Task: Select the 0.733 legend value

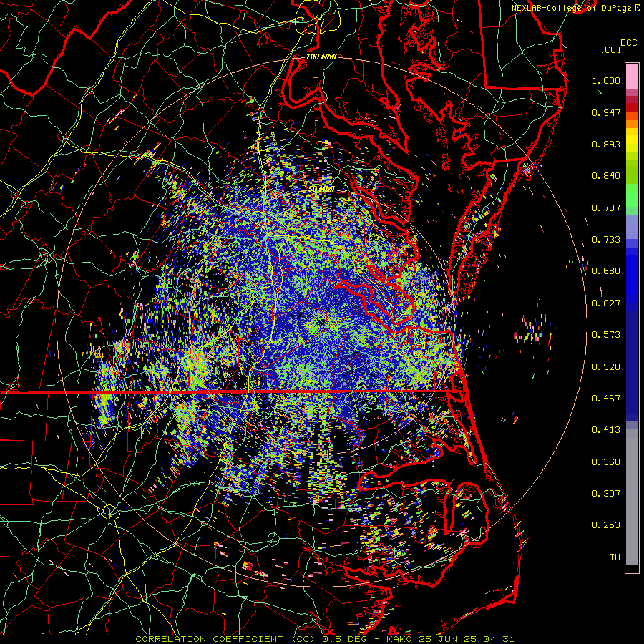Action: (606, 240)
